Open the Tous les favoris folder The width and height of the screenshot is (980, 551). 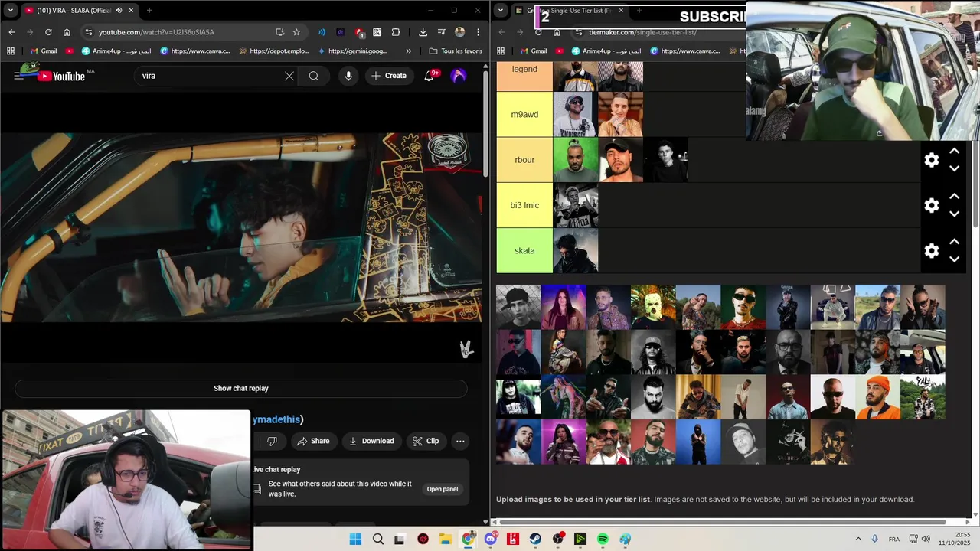click(456, 51)
